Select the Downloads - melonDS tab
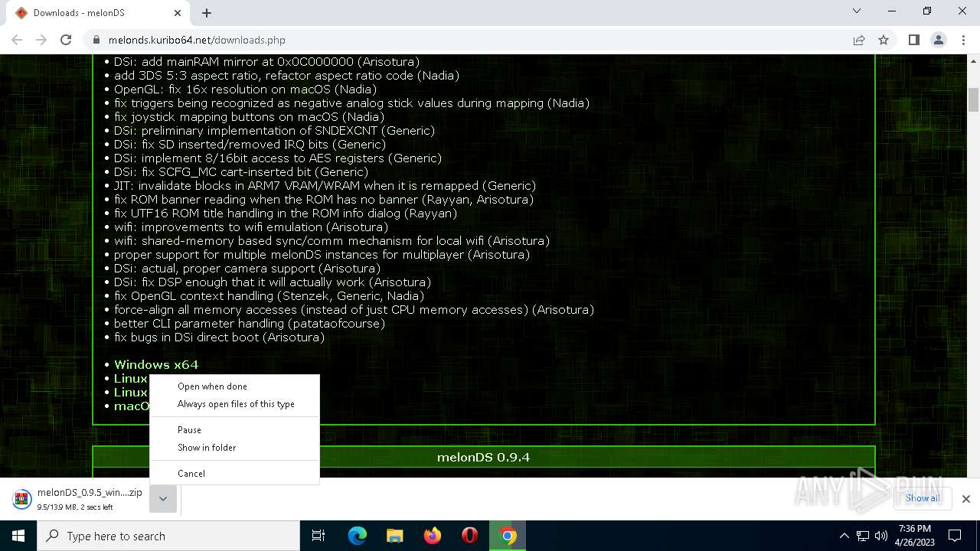Viewport: 980px width, 551px height. (x=96, y=13)
